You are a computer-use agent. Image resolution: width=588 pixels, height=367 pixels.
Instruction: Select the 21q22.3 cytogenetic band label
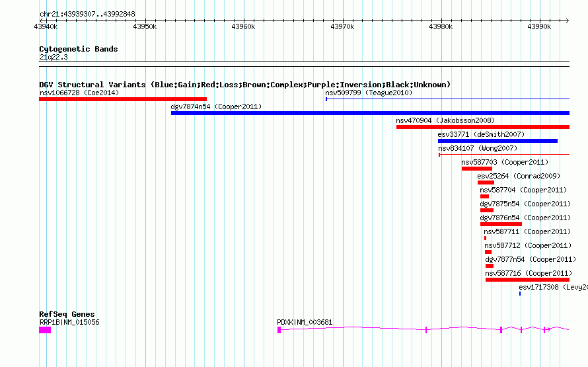point(54,57)
